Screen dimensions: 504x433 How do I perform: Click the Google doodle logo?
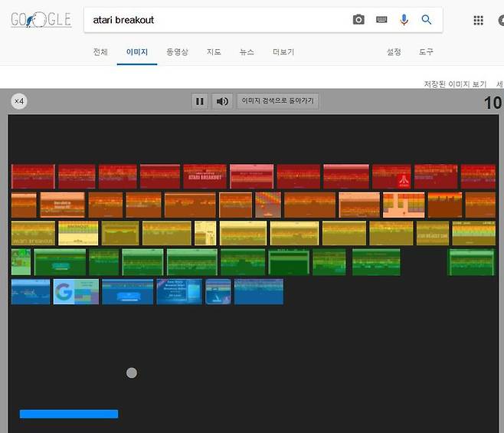(x=40, y=20)
